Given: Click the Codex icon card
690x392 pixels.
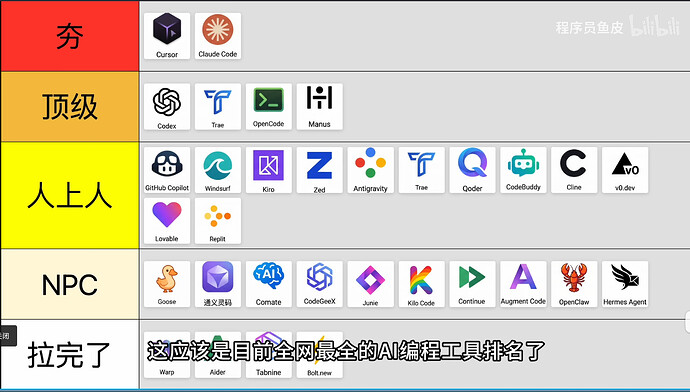Looking at the screenshot, I should point(167,107).
